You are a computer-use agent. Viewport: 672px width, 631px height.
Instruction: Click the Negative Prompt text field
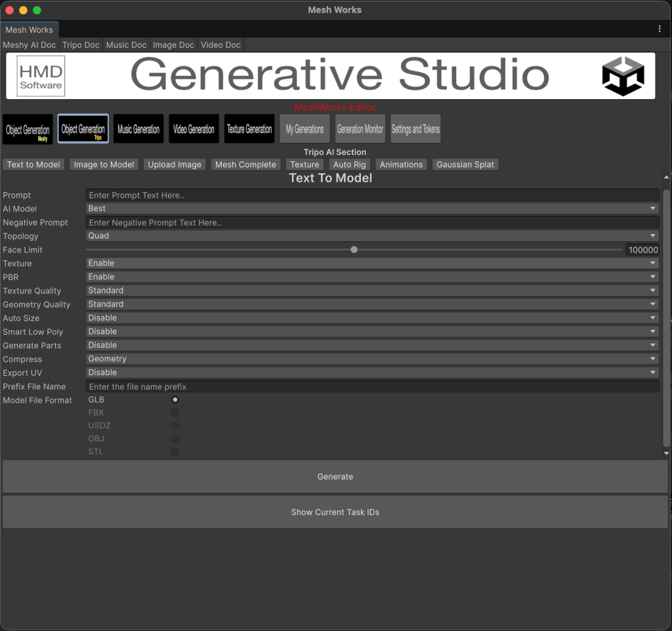click(372, 223)
